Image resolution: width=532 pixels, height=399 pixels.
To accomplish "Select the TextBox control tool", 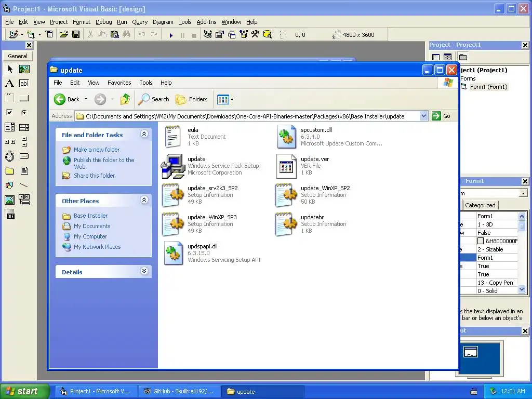I will 24,84.
